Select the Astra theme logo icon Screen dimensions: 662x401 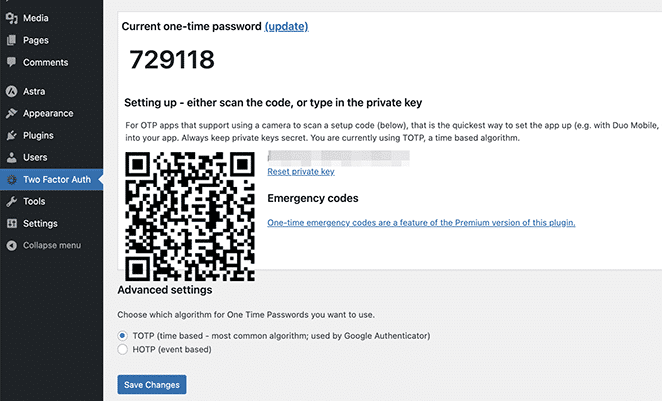pos(11,91)
